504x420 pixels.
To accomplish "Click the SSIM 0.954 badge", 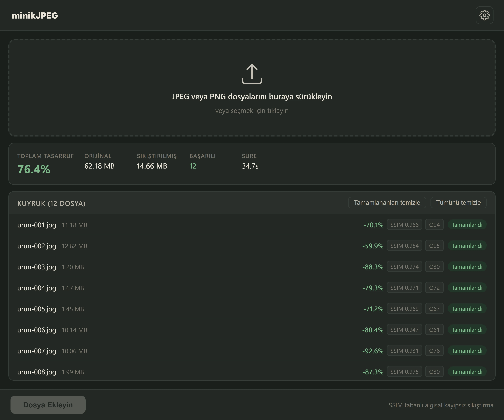I will coord(404,246).
